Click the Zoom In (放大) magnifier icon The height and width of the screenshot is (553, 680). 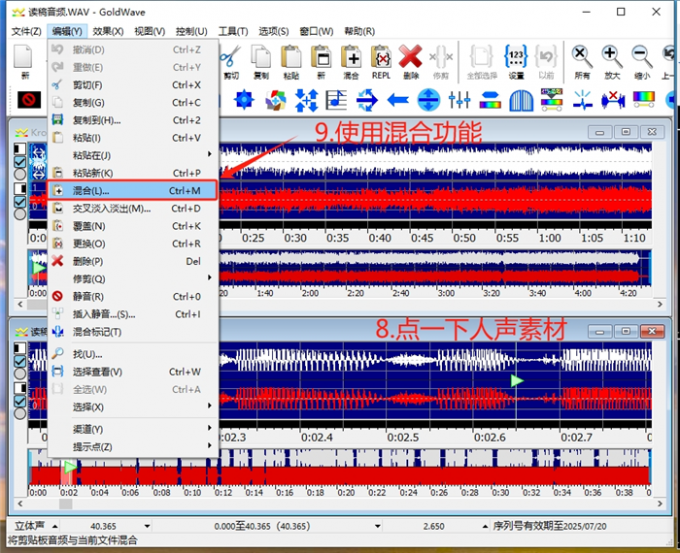tap(611, 56)
